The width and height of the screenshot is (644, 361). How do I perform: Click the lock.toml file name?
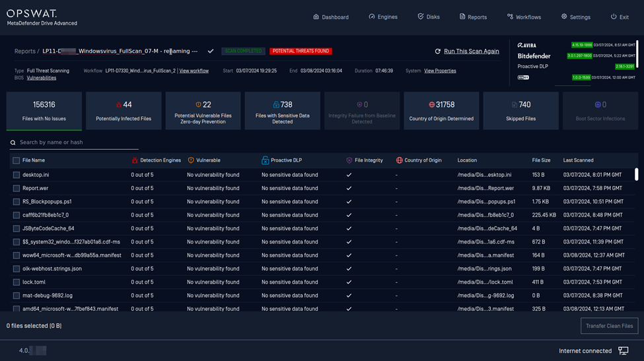tap(34, 282)
